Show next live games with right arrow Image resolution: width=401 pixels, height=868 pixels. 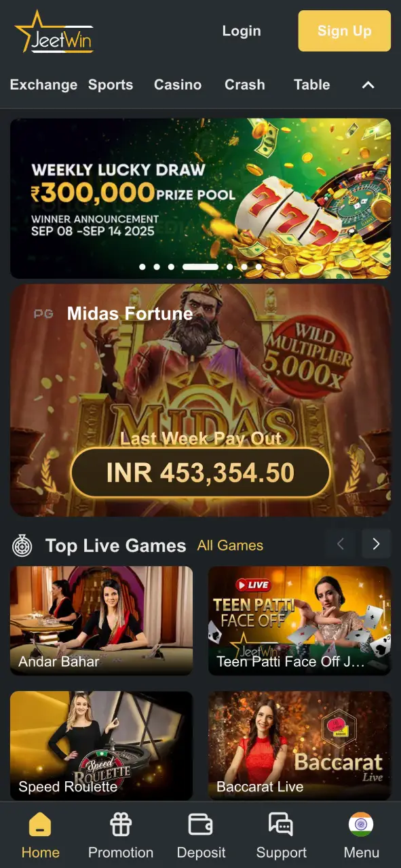pyautogui.click(x=376, y=544)
